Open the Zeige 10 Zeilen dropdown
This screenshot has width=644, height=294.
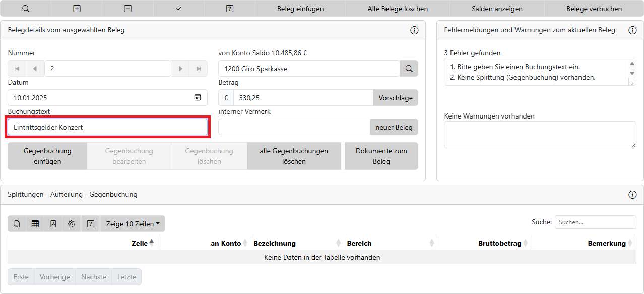133,224
